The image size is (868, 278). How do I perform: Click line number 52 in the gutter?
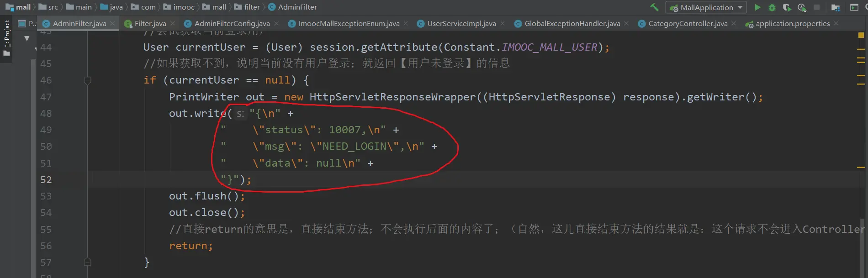coord(46,180)
